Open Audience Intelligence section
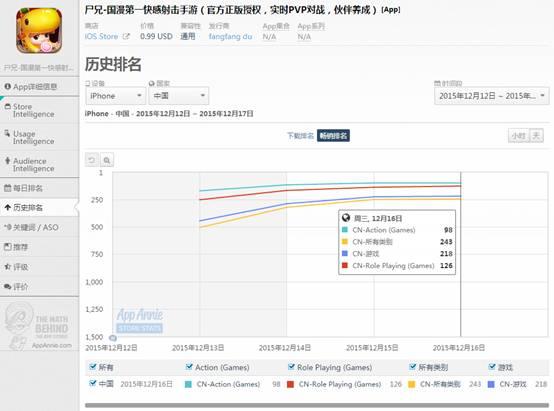The image size is (554, 411). [x=39, y=165]
